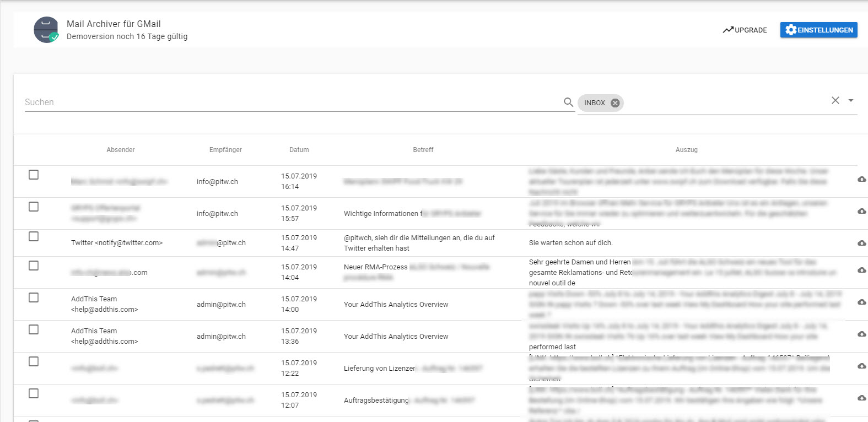Click 'Your AddThis Analytics Overview' at 13:36
868x422 pixels.
[396, 337]
